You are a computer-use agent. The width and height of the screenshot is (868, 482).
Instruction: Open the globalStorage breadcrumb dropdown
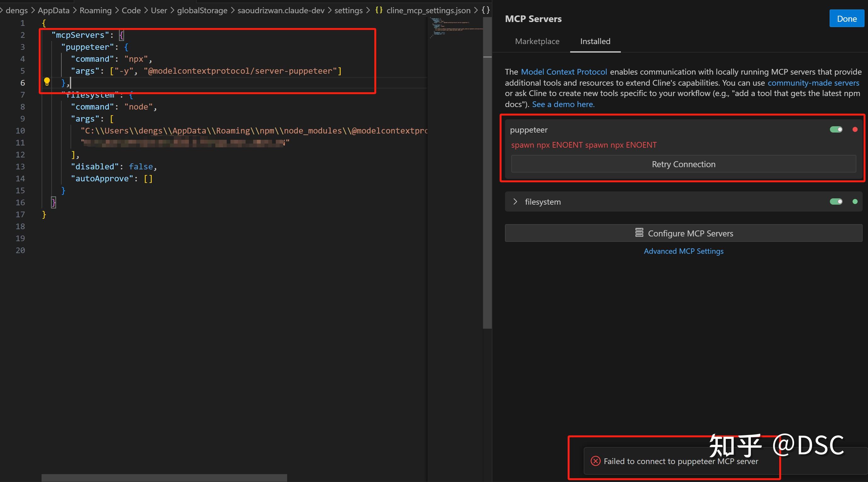tap(202, 10)
